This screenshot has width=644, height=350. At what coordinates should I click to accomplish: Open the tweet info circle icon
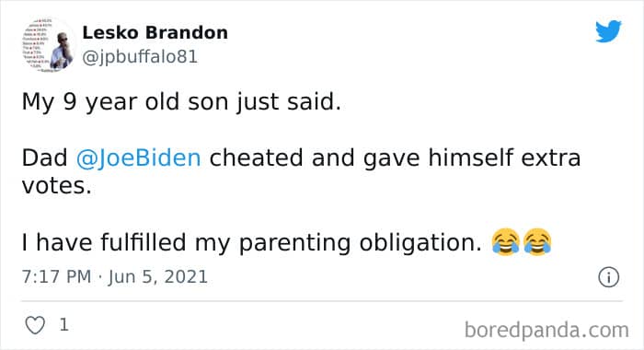click(608, 277)
